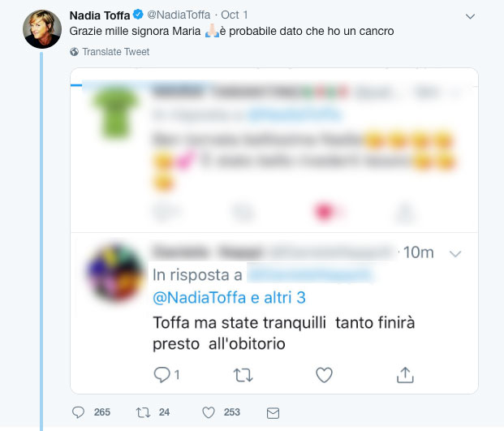Expand the quoted reply's options chevron
Image resolution: width=504 pixels, height=431 pixels.
pyautogui.click(x=455, y=254)
